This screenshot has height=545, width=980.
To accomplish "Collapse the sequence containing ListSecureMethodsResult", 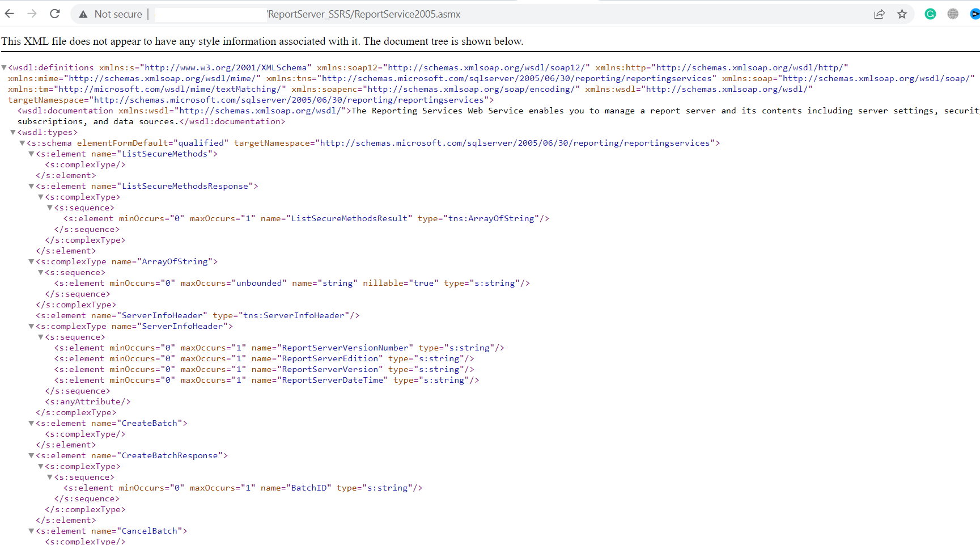I will 50,208.
